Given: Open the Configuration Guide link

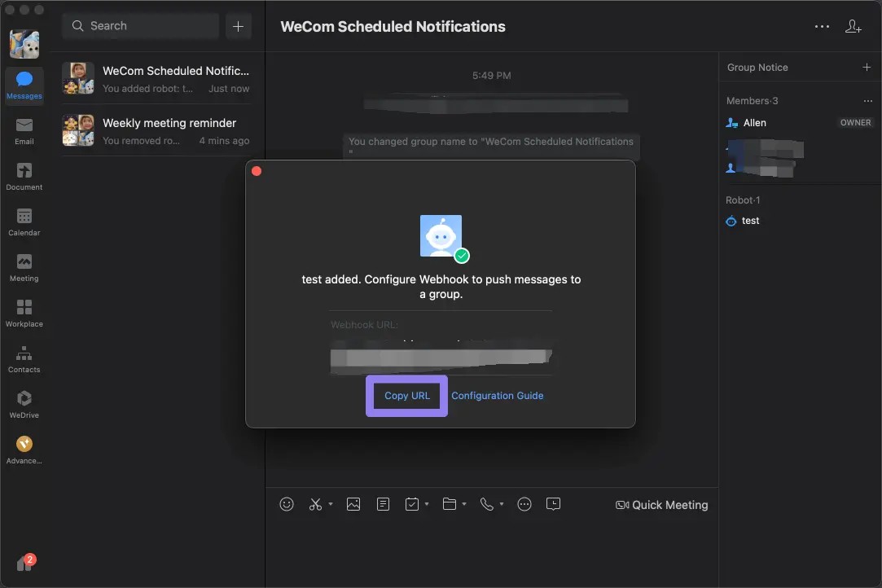Looking at the screenshot, I should [x=497, y=396].
